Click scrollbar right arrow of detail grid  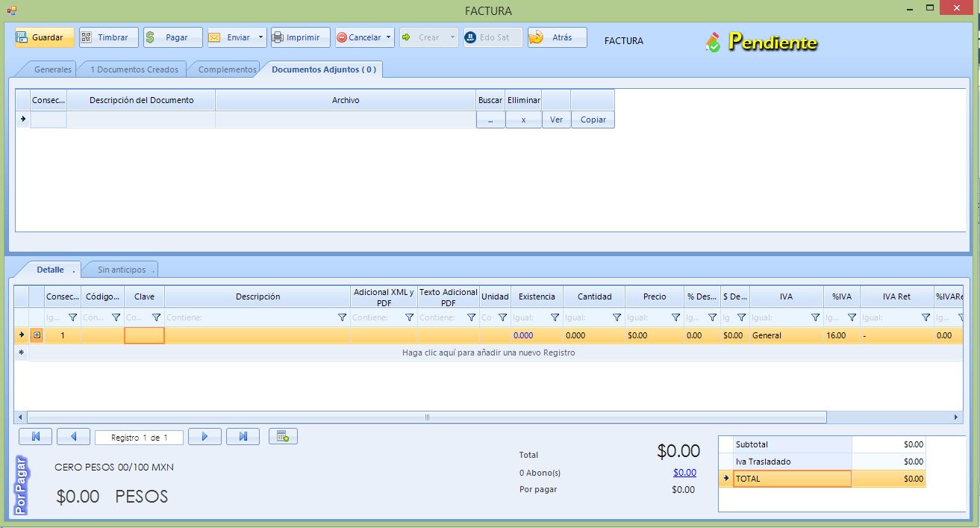[x=955, y=417]
